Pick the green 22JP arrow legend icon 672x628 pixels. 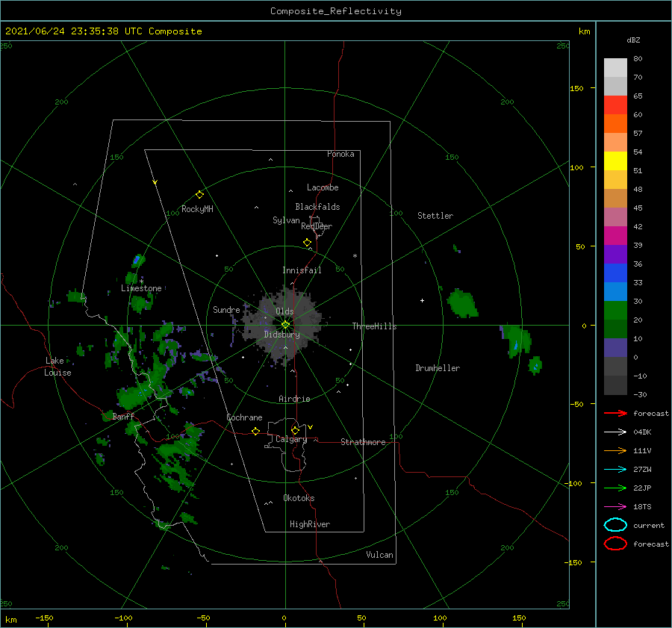click(615, 488)
